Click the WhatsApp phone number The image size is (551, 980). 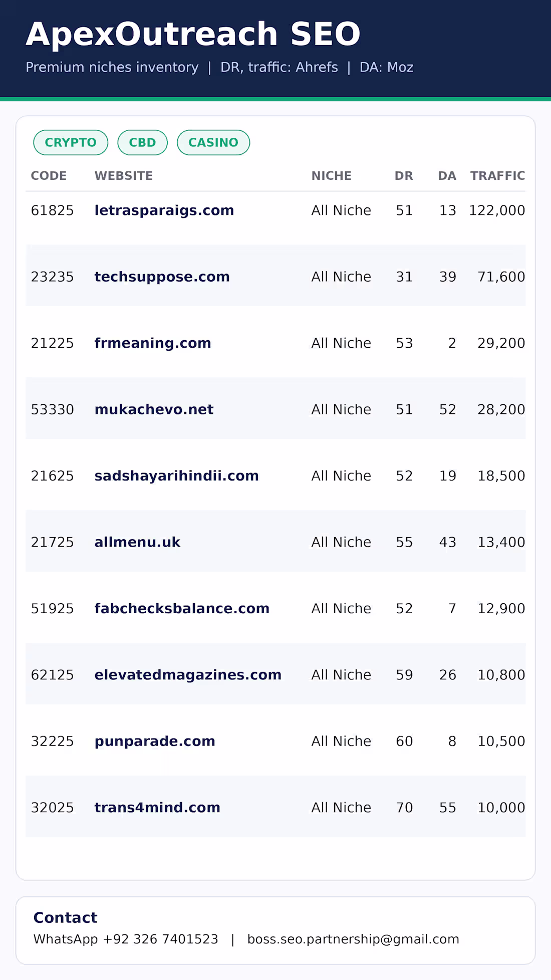click(x=160, y=939)
